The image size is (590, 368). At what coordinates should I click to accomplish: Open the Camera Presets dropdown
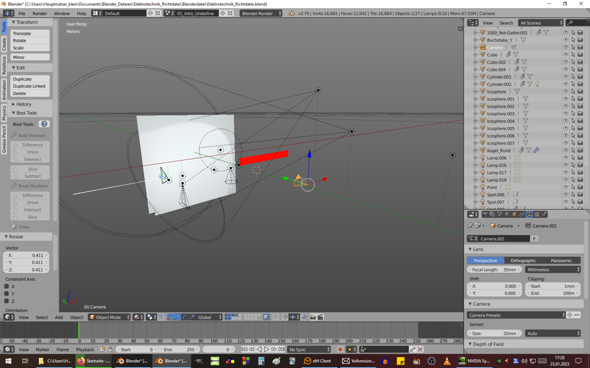tap(516, 315)
